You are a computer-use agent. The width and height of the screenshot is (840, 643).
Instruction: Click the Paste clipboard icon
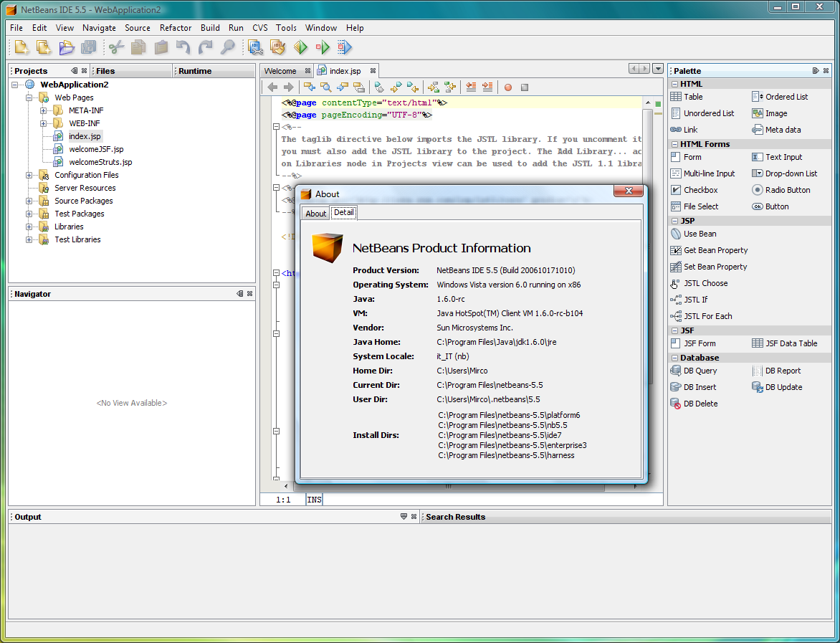coord(161,48)
